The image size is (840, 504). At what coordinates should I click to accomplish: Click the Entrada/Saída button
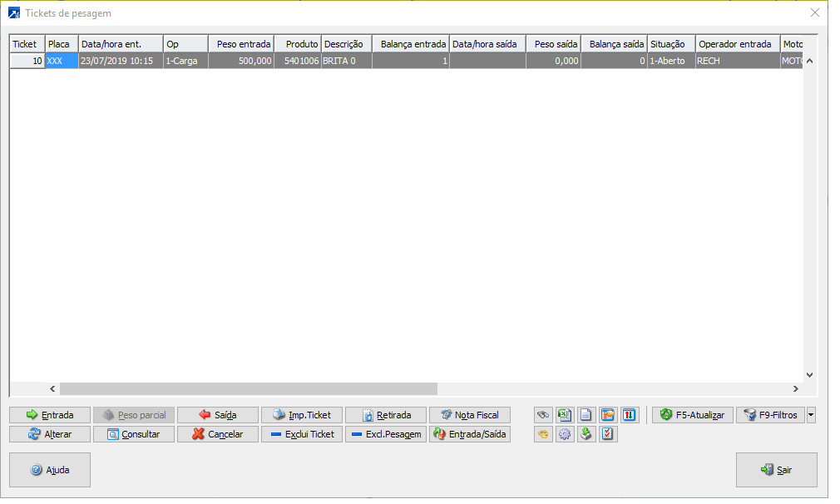(470, 434)
